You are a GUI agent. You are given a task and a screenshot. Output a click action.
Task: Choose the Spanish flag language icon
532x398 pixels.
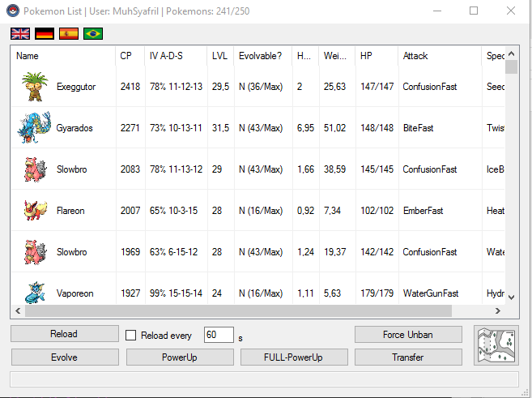69,33
